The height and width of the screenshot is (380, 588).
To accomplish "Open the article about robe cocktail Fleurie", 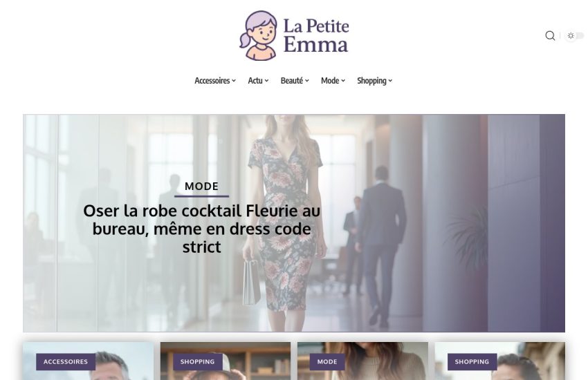I will pos(201,229).
